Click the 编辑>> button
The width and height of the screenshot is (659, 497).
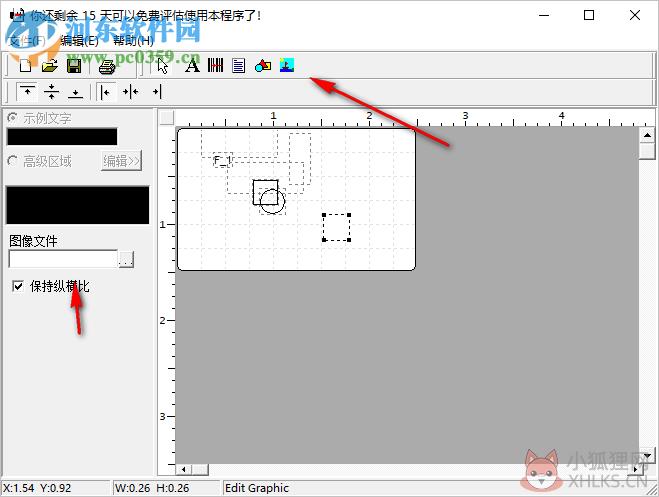[121, 161]
